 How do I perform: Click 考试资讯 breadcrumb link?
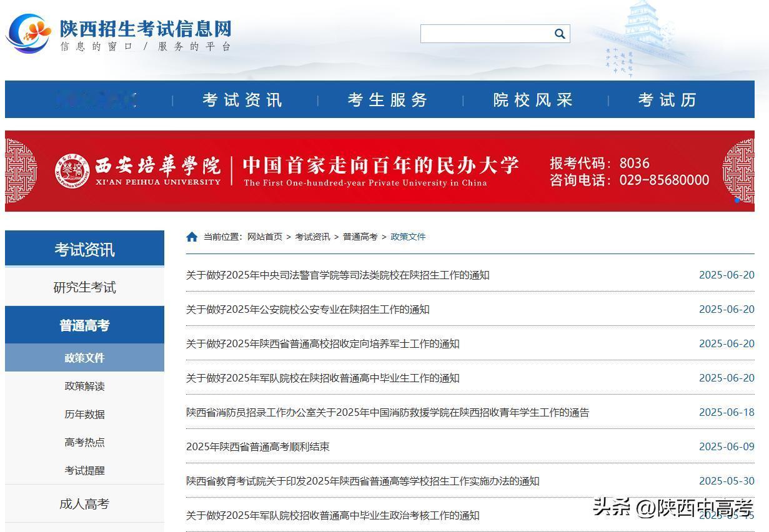[x=312, y=237]
